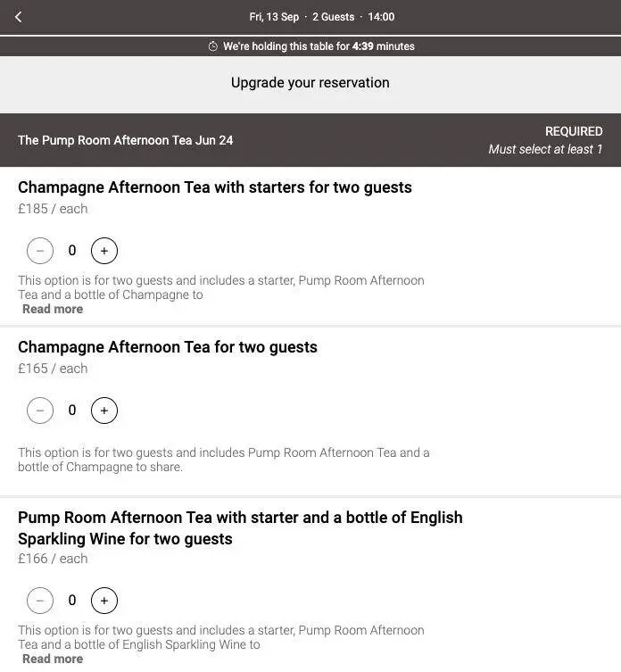Click the quantity value of £165 Champagne Tea
Viewport: 621px width, 672px height.
(72, 411)
